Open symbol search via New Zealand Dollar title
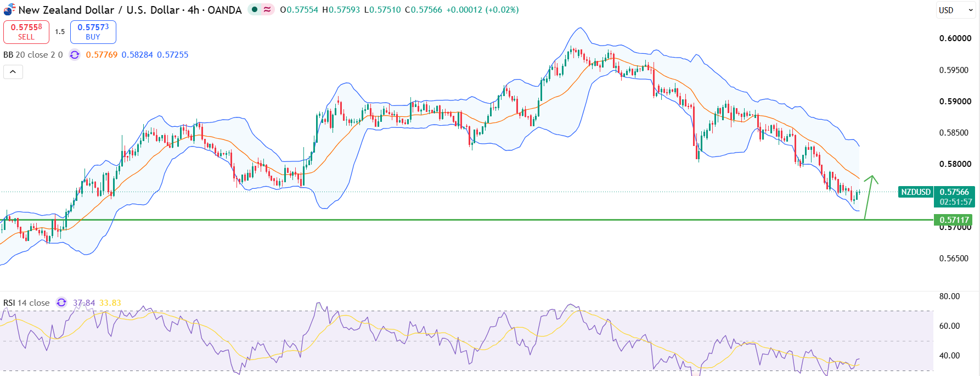Screen dimensions: 980x376 point(66,10)
